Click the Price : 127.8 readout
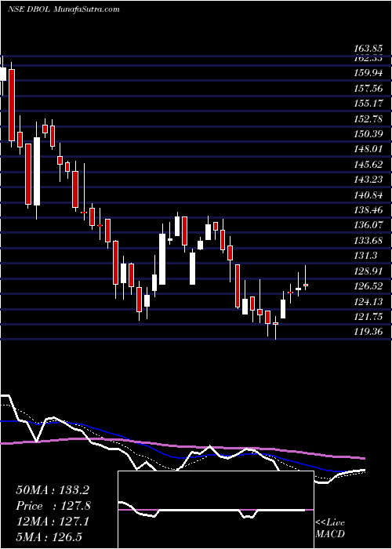This screenshot has width=392, height=549. point(54,506)
